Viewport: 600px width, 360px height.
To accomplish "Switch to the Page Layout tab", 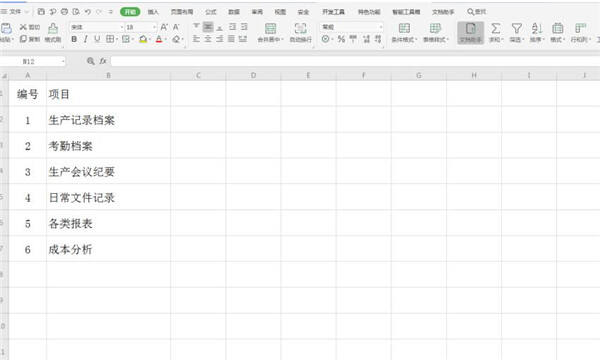I will point(182,12).
